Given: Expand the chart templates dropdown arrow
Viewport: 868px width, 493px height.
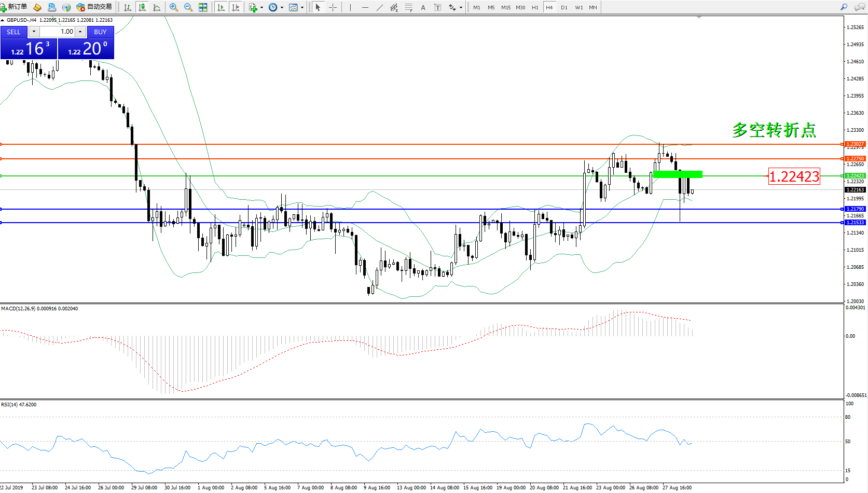Looking at the screenshot, I should coord(302,7).
